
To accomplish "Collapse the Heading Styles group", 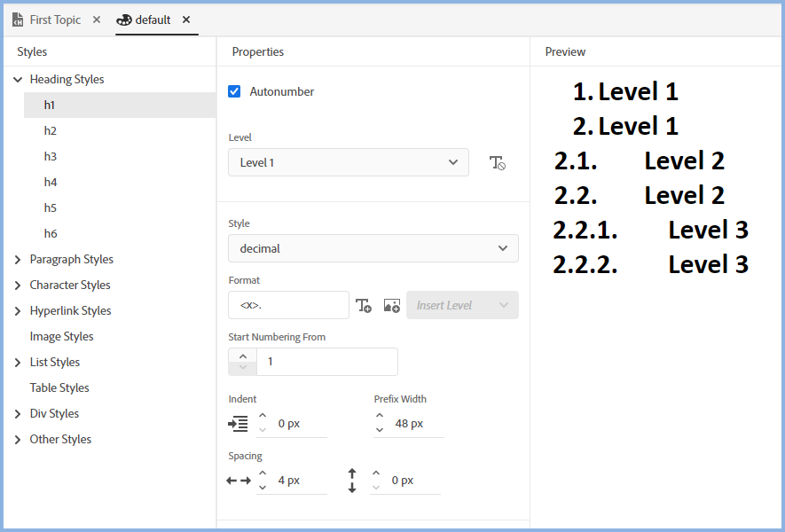I will (x=18, y=80).
